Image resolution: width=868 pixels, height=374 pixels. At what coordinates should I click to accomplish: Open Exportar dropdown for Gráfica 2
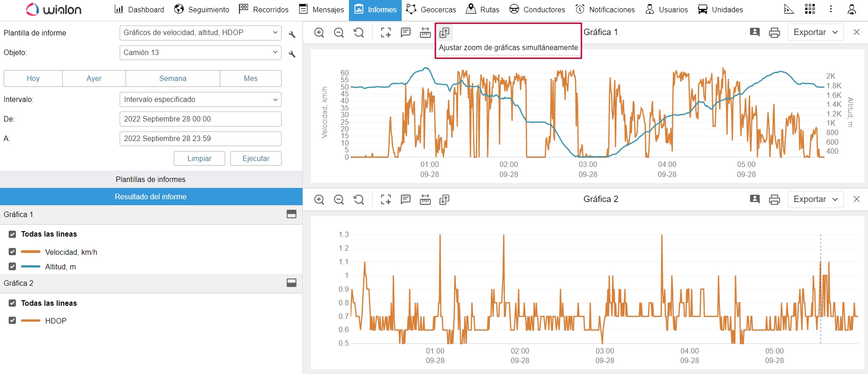point(815,199)
